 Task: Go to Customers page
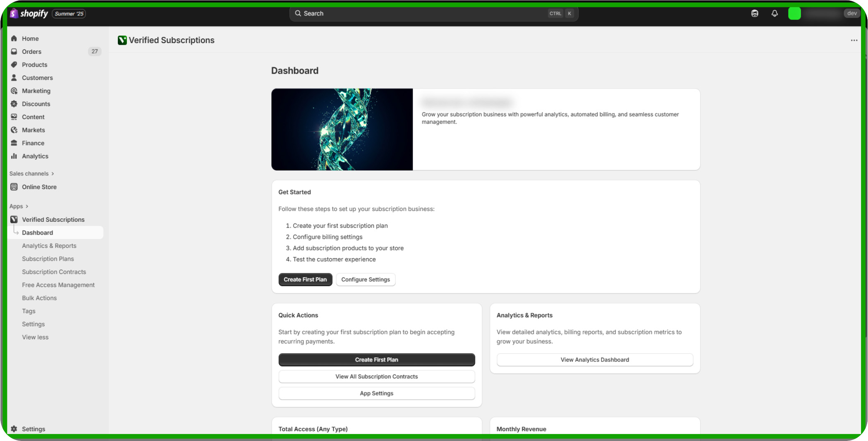pyautogui.click(x=37, y=77)
